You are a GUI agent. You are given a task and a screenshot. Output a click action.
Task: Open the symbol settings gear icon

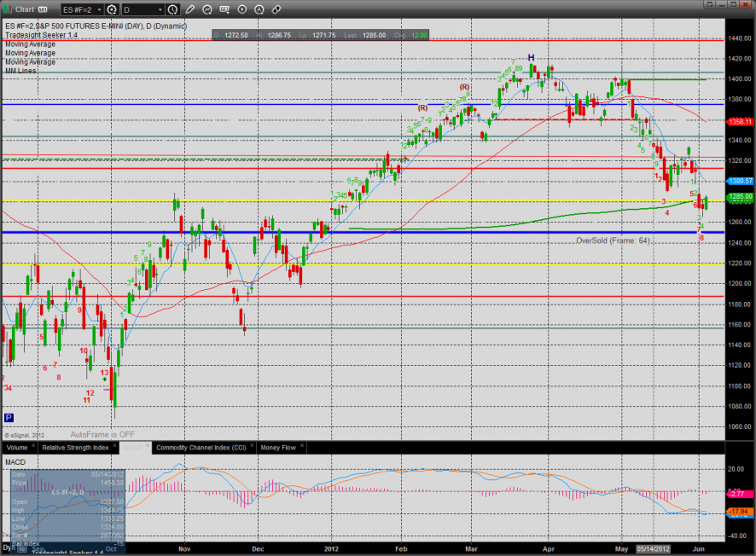coord(112,9)
